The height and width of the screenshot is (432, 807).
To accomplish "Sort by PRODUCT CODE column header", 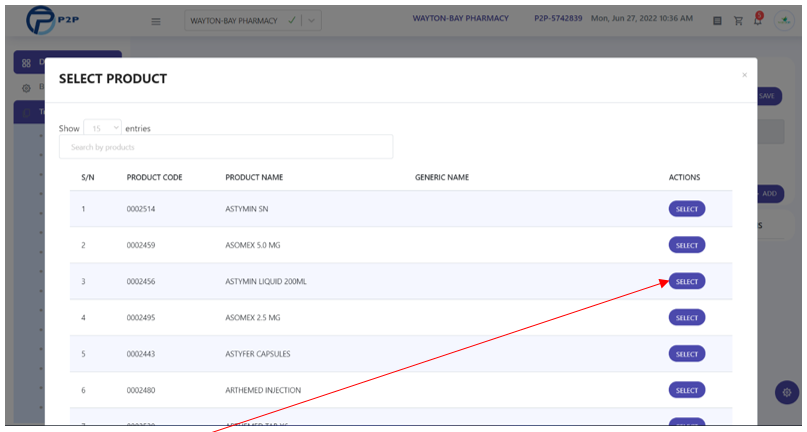I will click(x=154, y=177).
